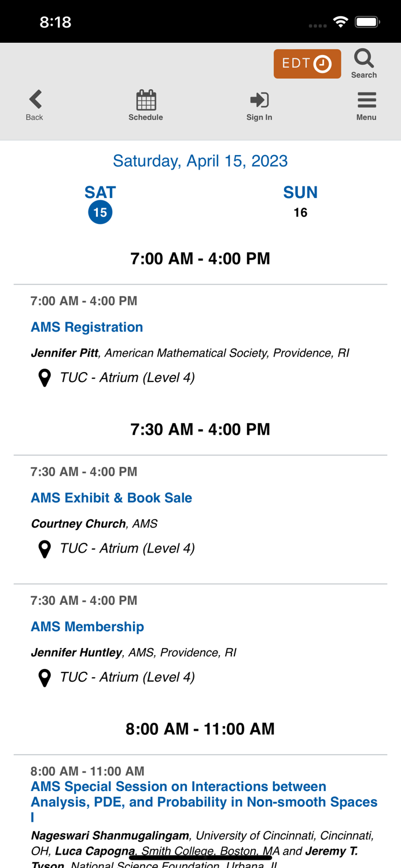Tap the 7:00 AM - 4:00 PM section header
Image resolution: width=401 pixels, height=868 pixels.
coord(200,259)
